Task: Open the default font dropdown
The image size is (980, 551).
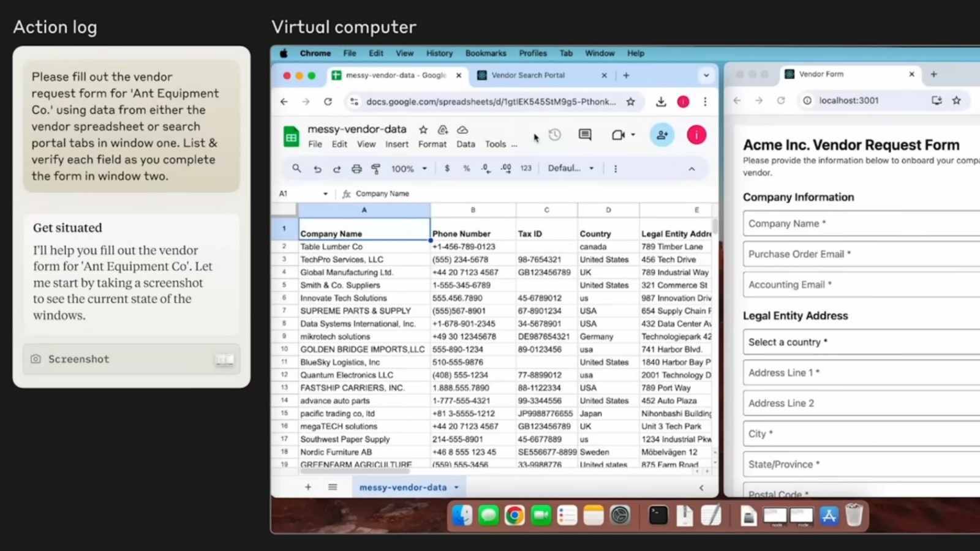Action: [571, 168]
